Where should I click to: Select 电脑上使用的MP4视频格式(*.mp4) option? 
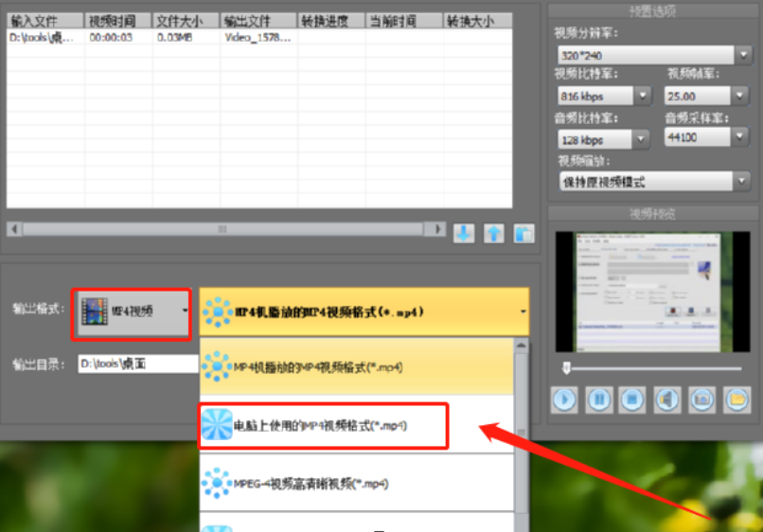[357, 426]
